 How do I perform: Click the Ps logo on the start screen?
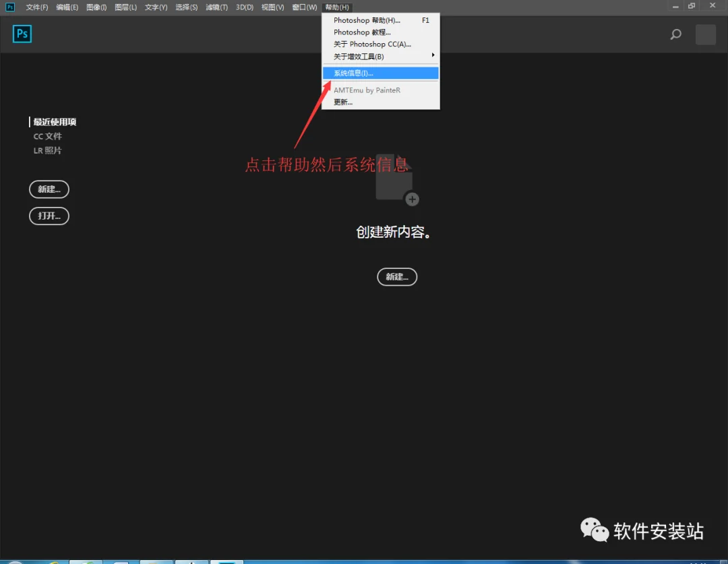click(22, 34)
